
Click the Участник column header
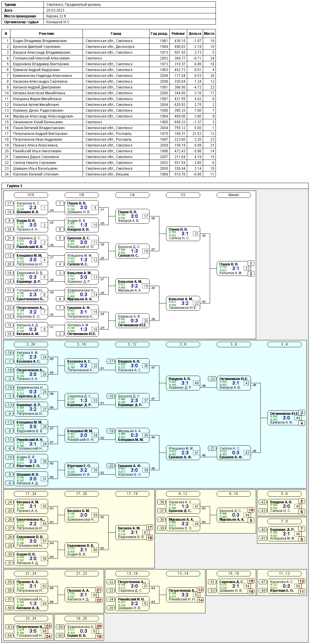pos(46,34)
